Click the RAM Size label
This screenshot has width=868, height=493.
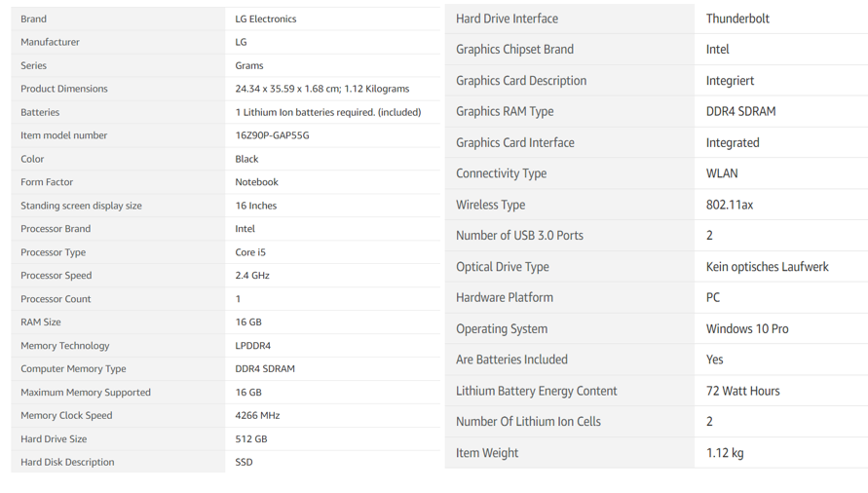(41, 322)
